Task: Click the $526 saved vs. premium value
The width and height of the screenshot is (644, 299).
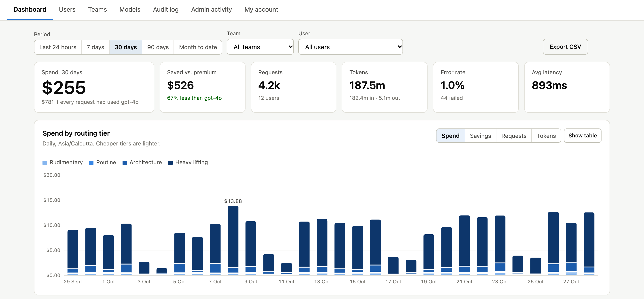Action: tap(180, 85)
